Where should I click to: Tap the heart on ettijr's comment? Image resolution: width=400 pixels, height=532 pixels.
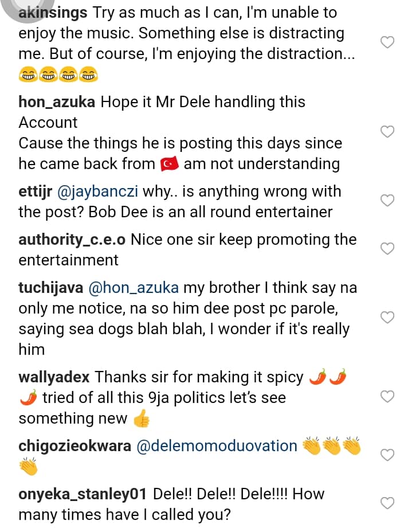[387, 201]
